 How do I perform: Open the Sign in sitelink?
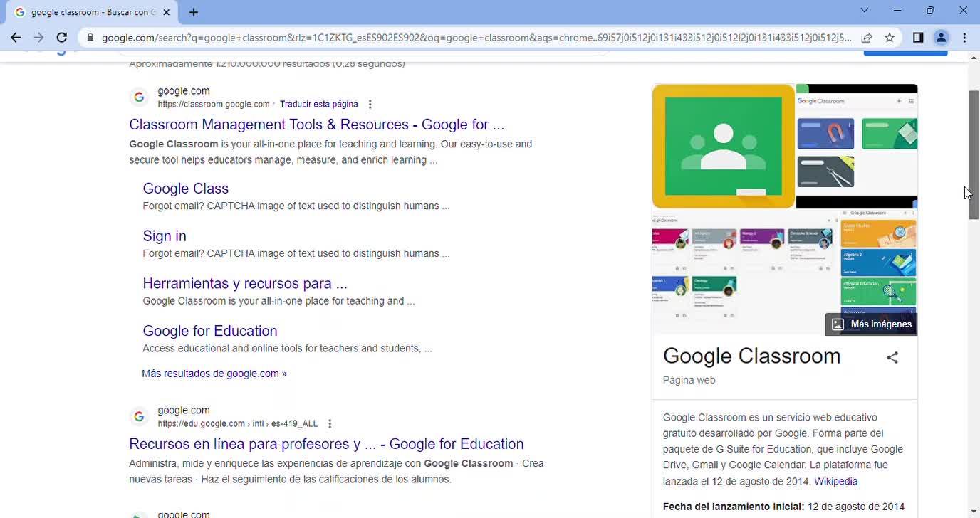[x=165, y=236]
